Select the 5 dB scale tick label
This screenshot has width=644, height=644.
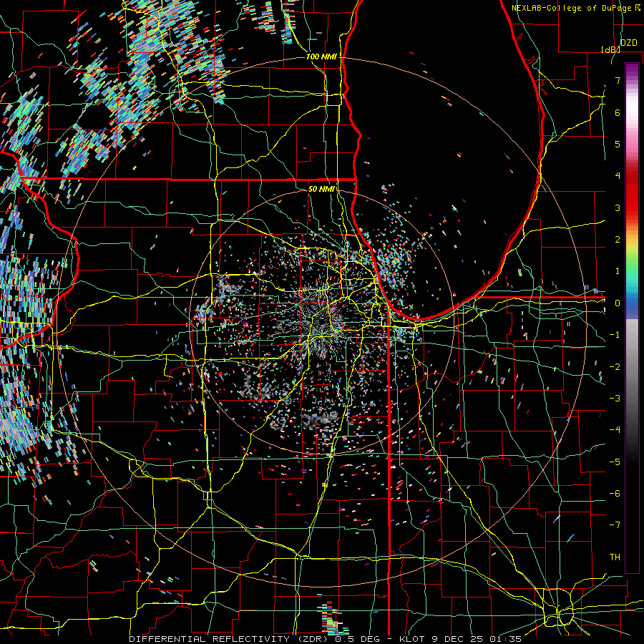[x=618, y=144]
